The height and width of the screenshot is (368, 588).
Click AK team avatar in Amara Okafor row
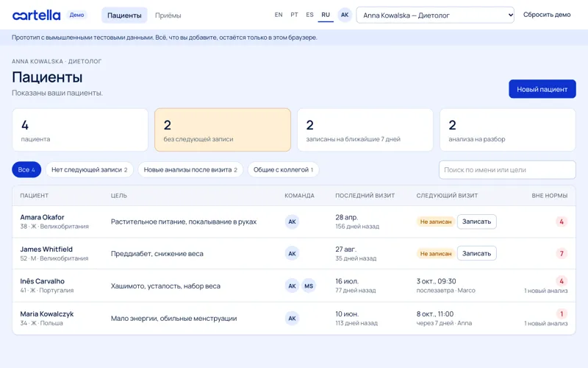pos(292,222)
